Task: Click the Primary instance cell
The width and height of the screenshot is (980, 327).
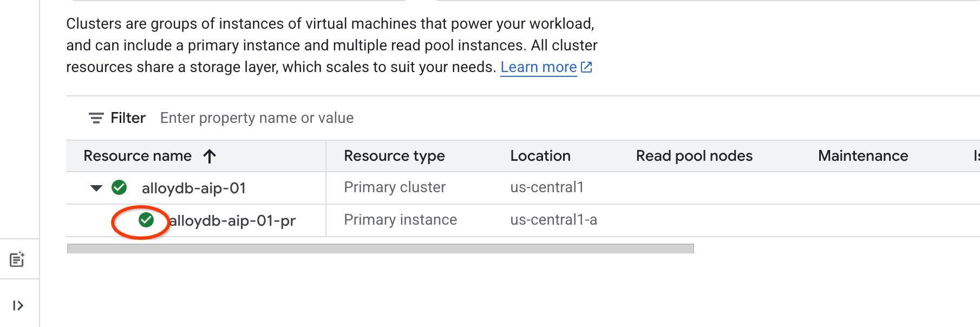Action: pyautogui.click(x=400, y=220)
